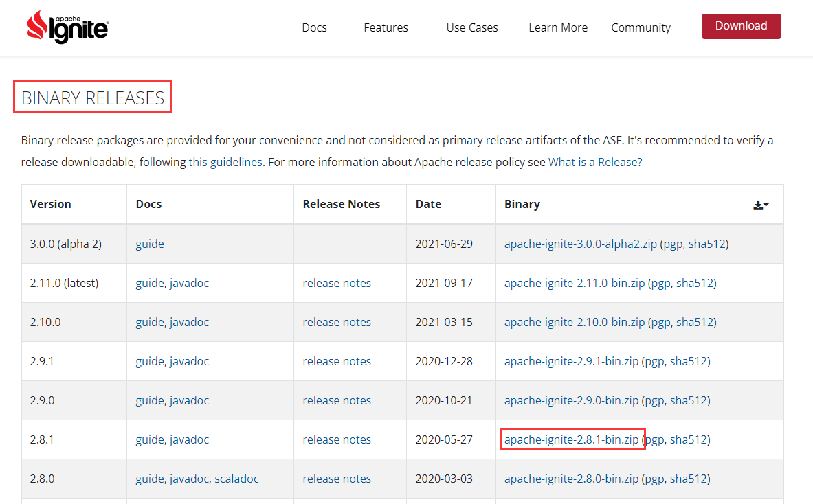Image resolution: width=813 pixels, height=504 pixels.
Task: Open the 'this guidelines' link
Action: click(x=225, y=162)
